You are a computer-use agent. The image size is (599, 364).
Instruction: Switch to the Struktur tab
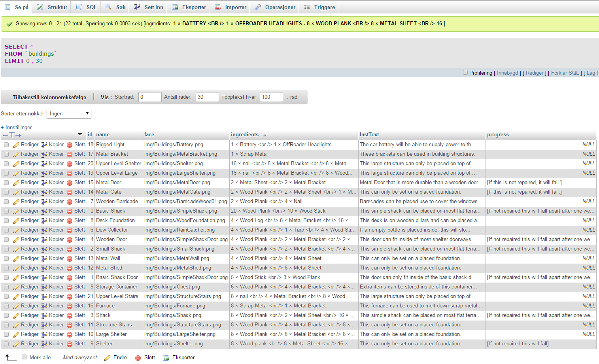tap(52, 7)
